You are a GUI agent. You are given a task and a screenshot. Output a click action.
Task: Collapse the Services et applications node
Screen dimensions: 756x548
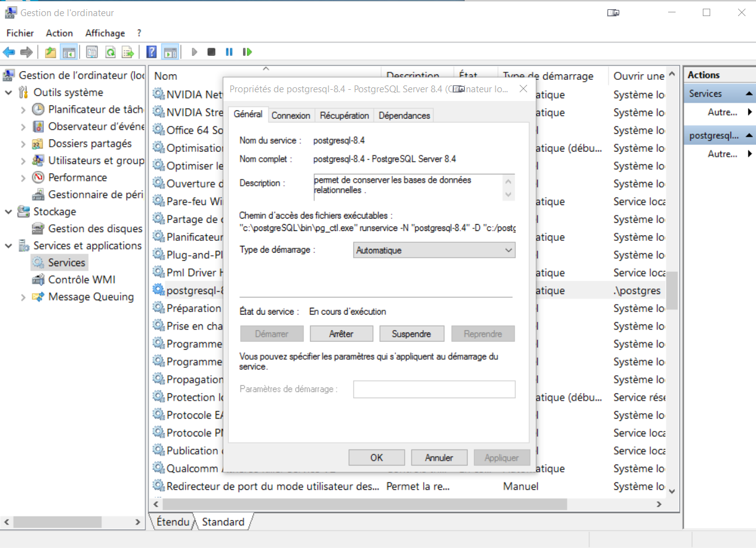(9, 246)
